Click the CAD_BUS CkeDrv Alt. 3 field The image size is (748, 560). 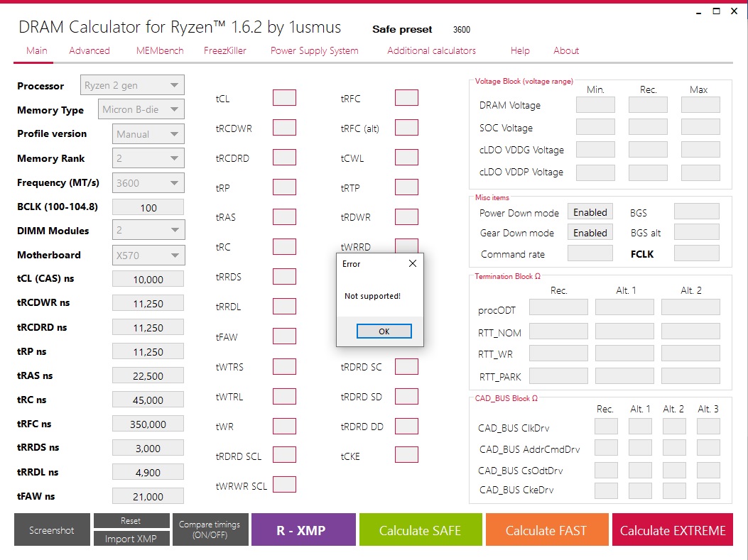708,490
